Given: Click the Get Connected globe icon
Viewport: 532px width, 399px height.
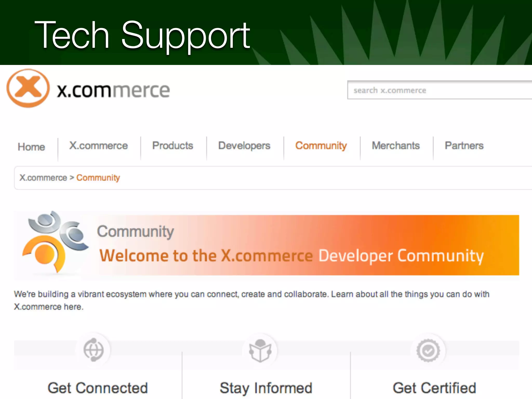Looking at the screenshot, I should pyautogui.click(x=94, y=350).
